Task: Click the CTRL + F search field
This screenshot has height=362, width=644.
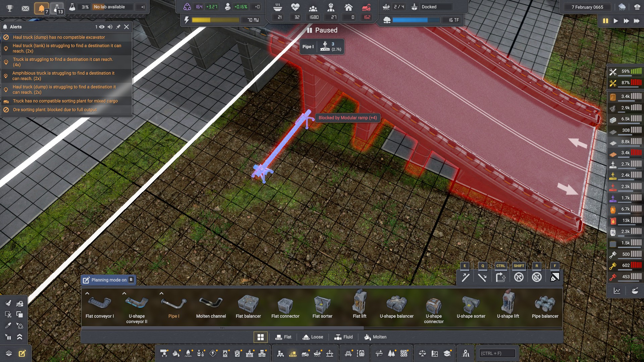Action: pyautogui.click(x=497, y=353)
